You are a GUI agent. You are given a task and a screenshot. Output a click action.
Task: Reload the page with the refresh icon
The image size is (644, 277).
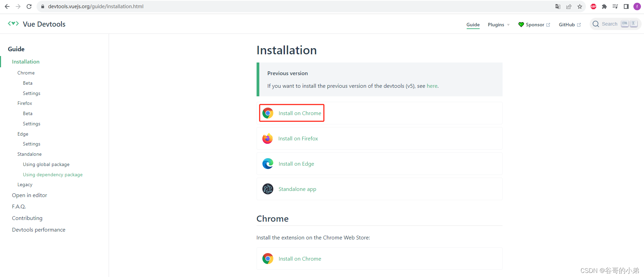pyautogui.click(x=29, y=6)
